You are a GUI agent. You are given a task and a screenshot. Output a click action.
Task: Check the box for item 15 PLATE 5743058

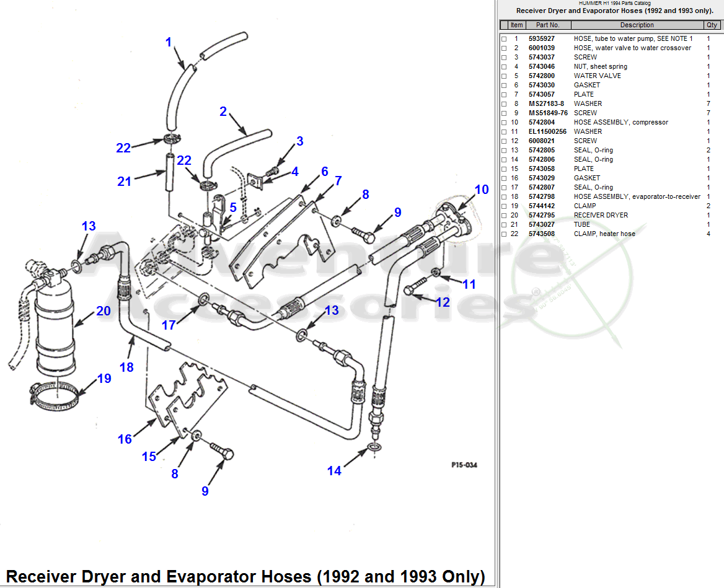click(x=504, y=169)
